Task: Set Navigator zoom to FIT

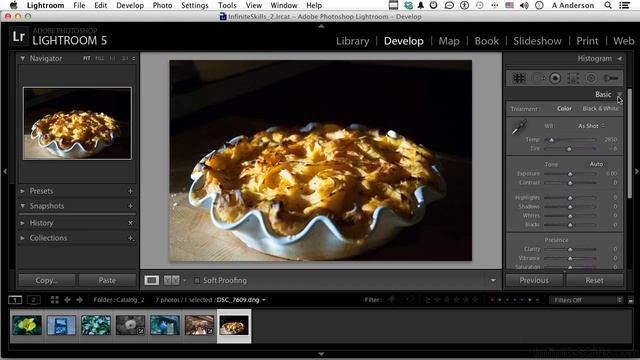Action: tap(87, 59)
